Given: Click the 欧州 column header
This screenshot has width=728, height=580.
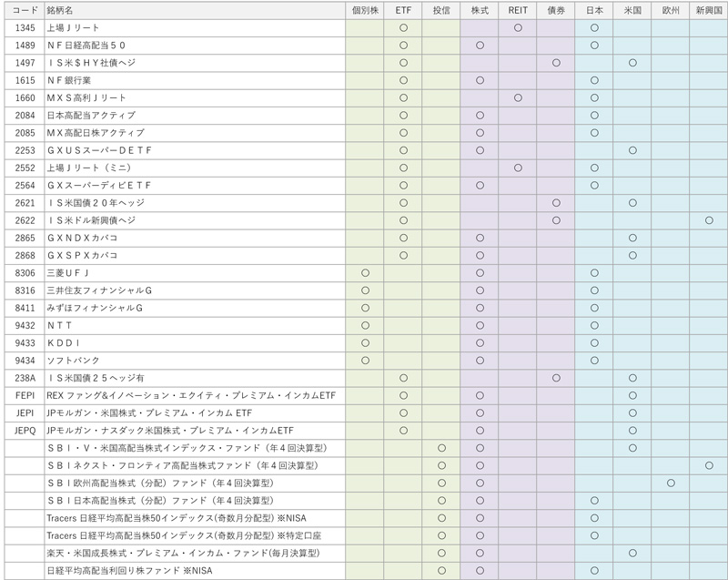Looking at the screenshot, I should [x=670, y=10].
